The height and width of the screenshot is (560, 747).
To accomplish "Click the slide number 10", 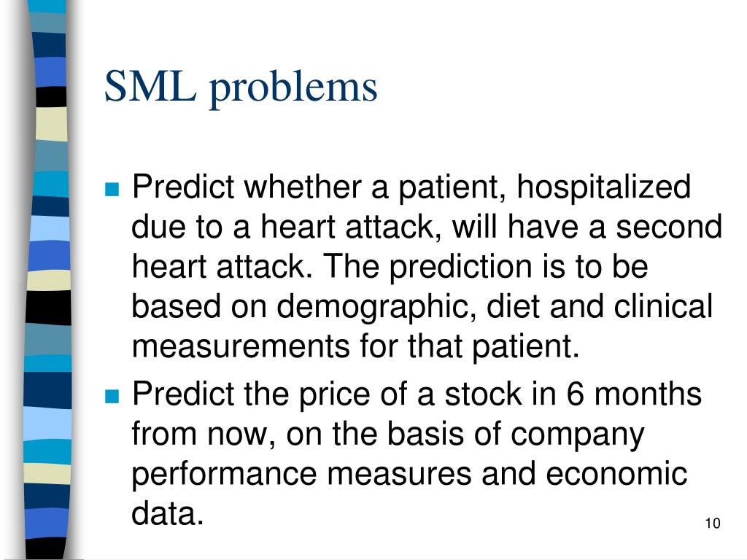I will coord(713,524).
